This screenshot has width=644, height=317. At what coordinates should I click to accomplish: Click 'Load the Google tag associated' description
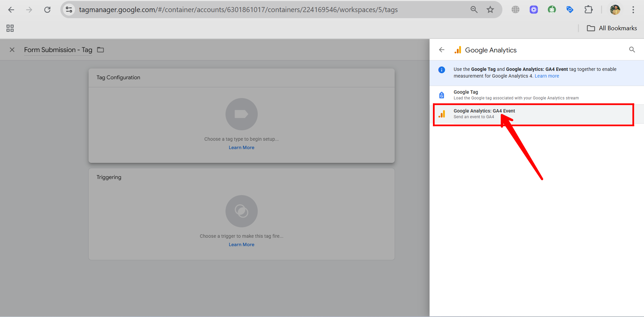(516, 98)
